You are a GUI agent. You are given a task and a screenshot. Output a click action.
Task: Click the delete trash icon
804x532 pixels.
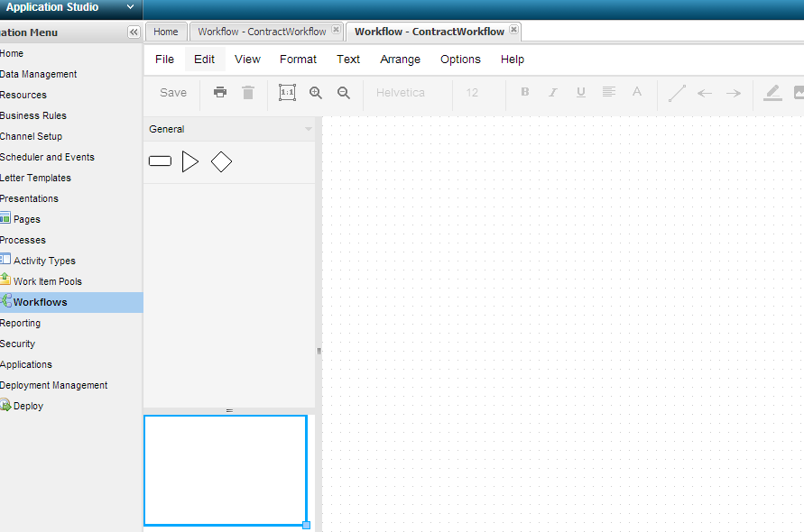click(x=248, y=92)
